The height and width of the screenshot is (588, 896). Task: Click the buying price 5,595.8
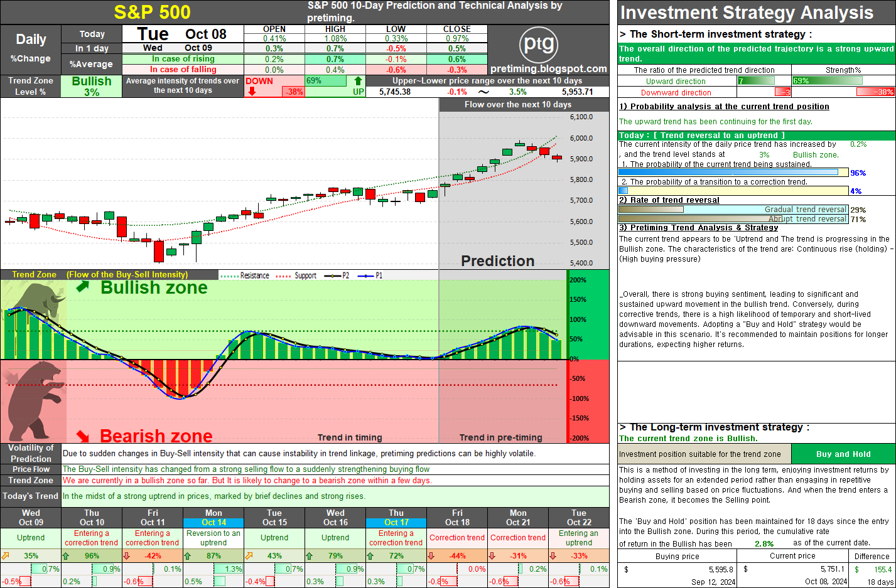721,570
